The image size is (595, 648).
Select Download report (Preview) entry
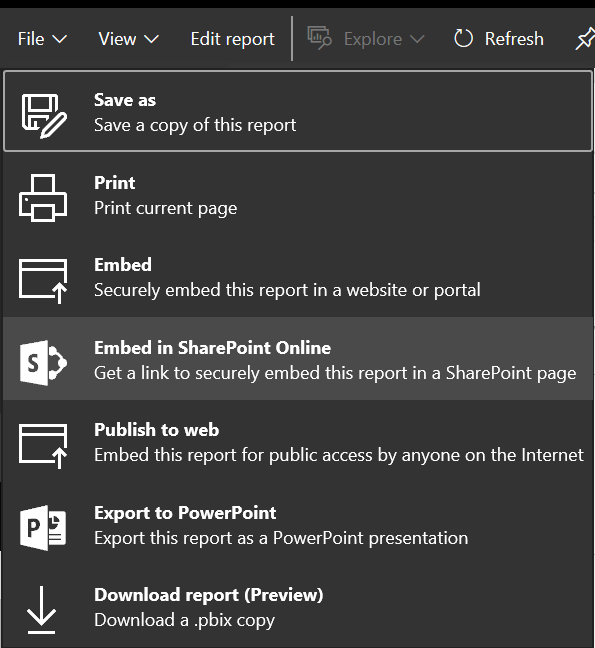click(x=298, y=606)
